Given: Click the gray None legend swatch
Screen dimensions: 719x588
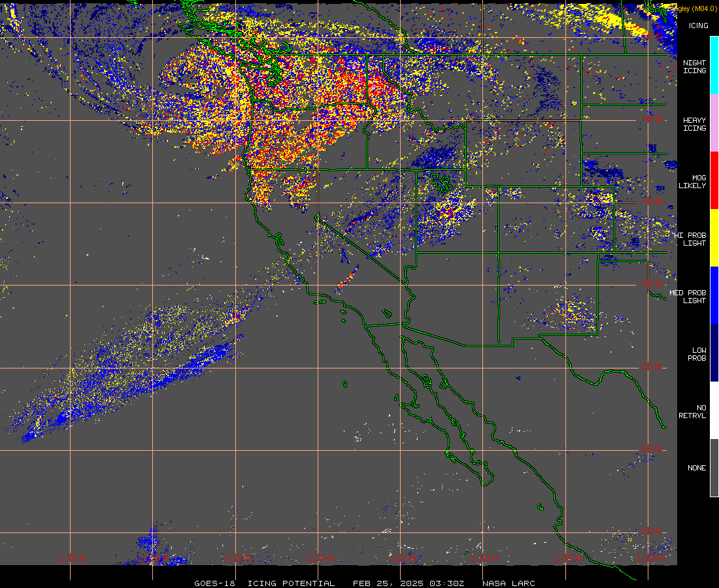Looking at the screenshot, I should click(714, 468).
